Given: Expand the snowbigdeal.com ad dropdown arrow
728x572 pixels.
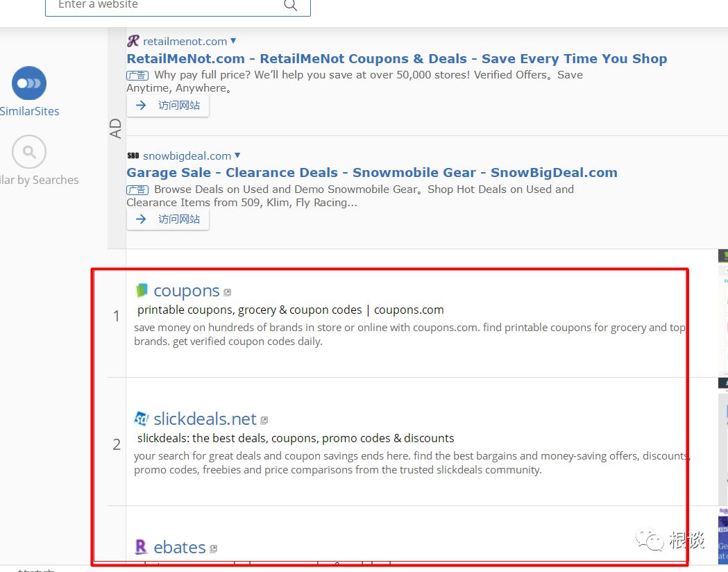Looking at the screenshot, I should point(237,155).
